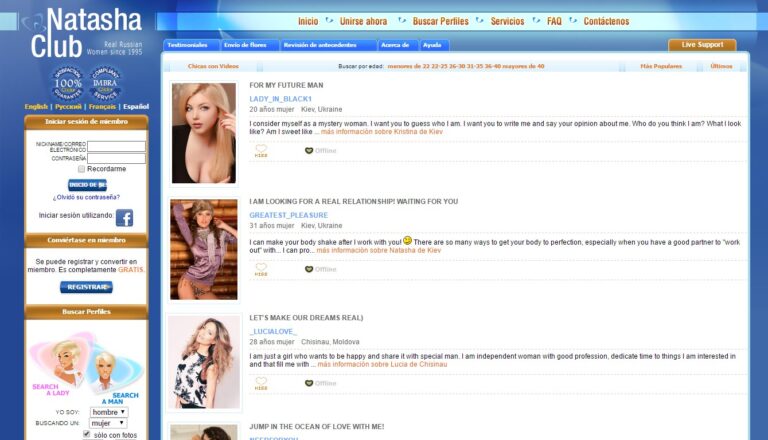
Task: Open the YO SOY hombre dropdown
Action: click(109, 412)
